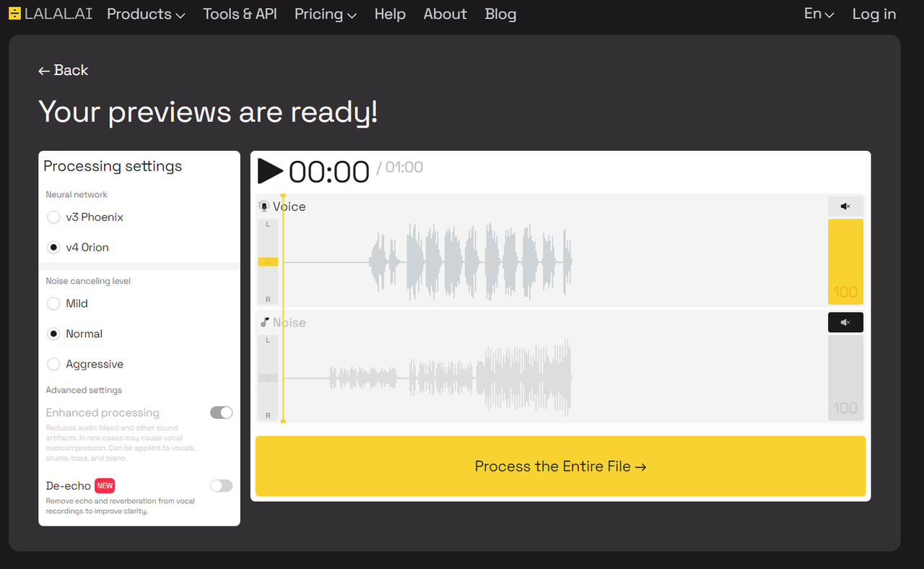Click the microphone icon beside Voice
The height and width of the screenshot is (569, 924).
coord(264,206)
